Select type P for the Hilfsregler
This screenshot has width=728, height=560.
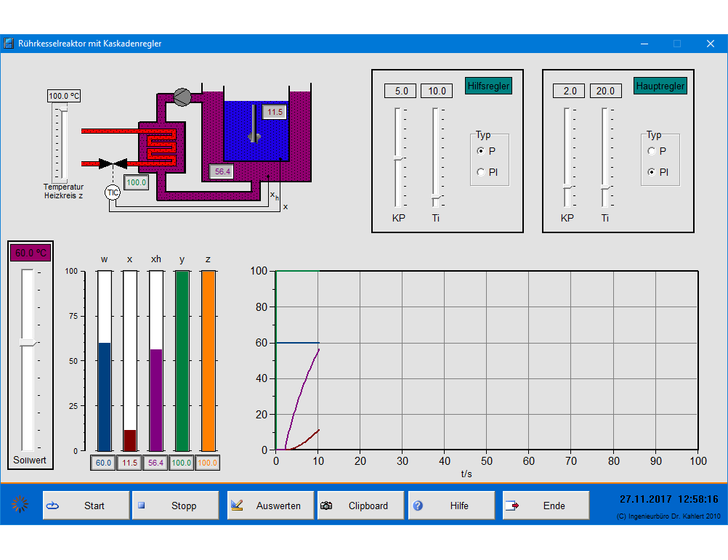[x=481, y=151]
